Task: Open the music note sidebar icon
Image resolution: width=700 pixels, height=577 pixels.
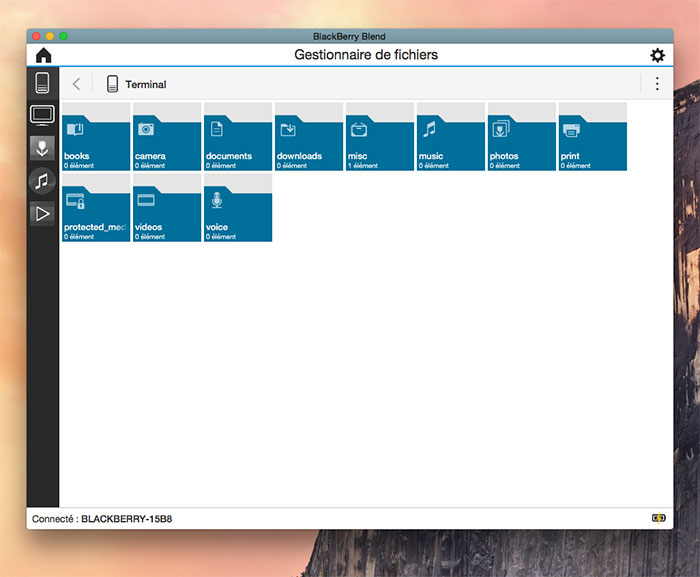Action: (x=42, y=181)
